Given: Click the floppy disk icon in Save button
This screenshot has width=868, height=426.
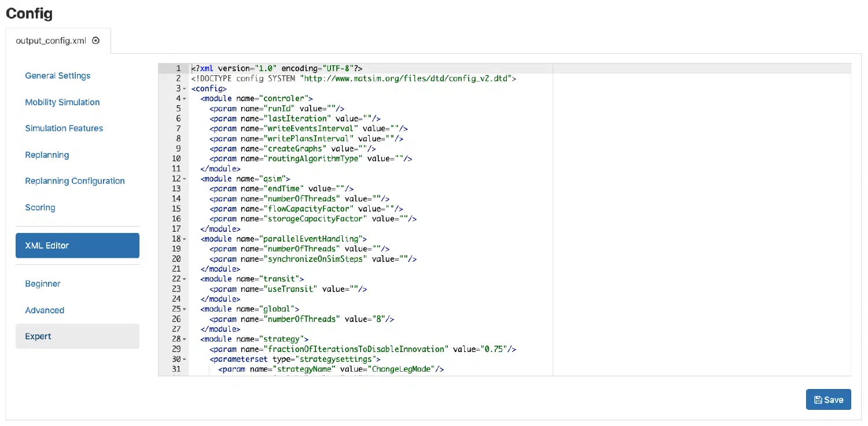Looking at the screenshot, I should point(818,399).
